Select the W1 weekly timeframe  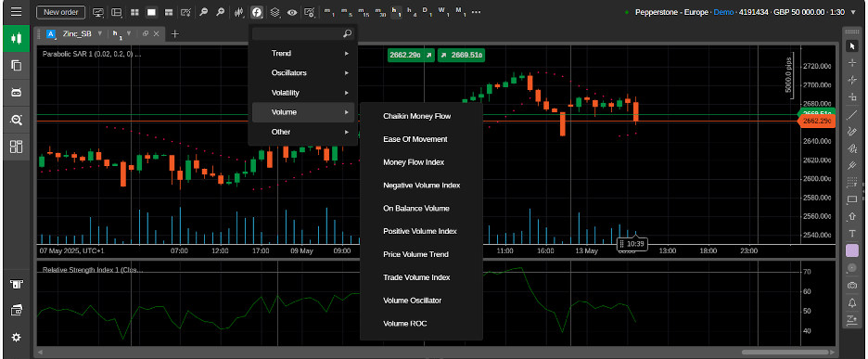(x=443, y=12)
